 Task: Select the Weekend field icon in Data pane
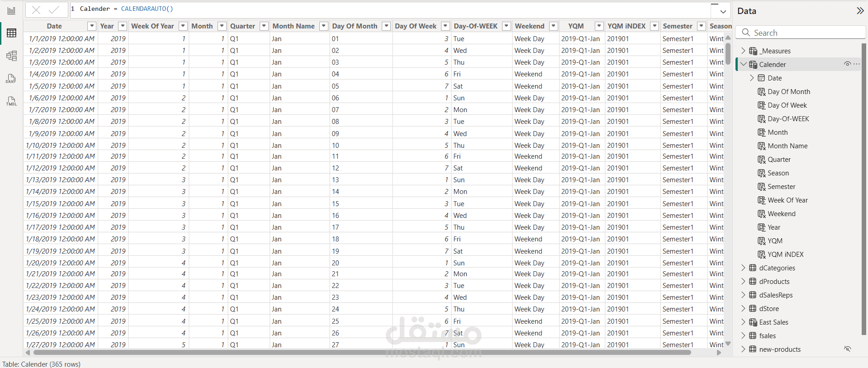[762, 214]
